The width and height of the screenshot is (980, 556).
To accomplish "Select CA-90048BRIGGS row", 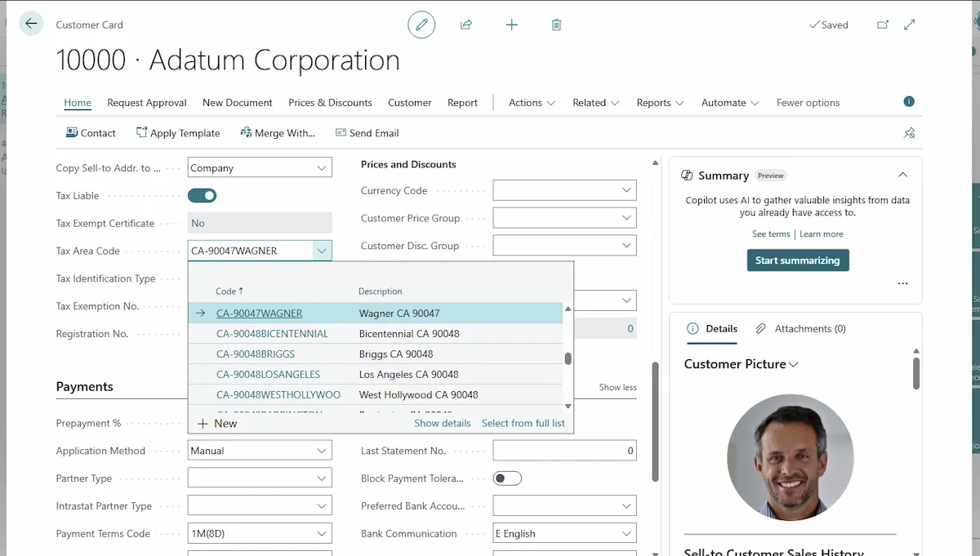I will tap(375, 354).
